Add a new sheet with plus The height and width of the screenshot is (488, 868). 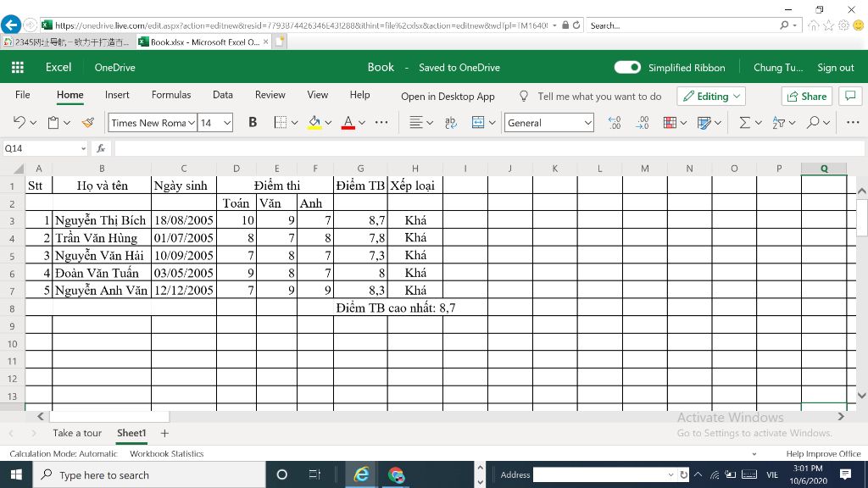(164, 433)
